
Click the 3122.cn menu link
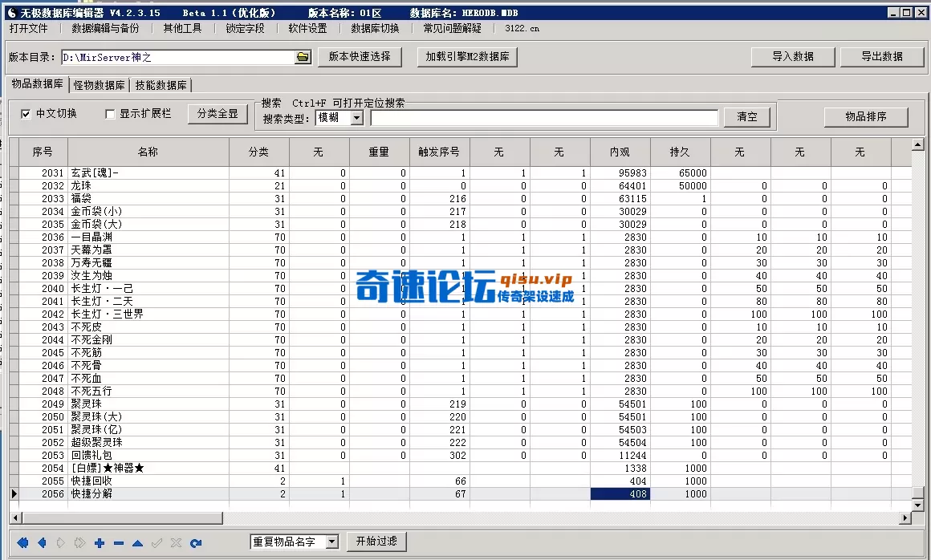coord(522,28)
